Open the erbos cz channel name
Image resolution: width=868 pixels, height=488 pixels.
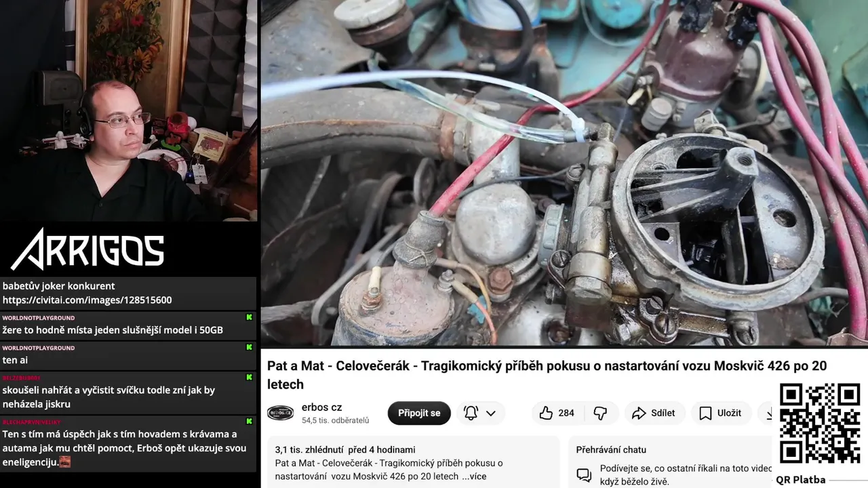[321, 407]
